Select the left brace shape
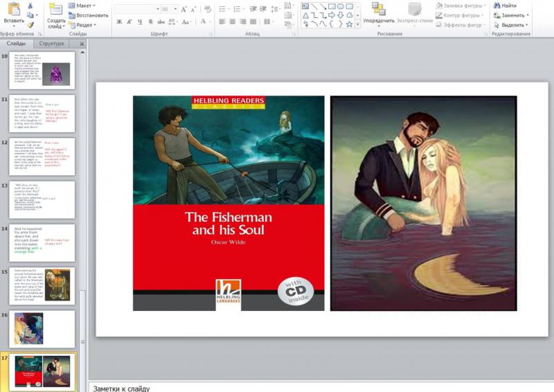The width and height of the screenshot is (554, 392). coord(332,24)
